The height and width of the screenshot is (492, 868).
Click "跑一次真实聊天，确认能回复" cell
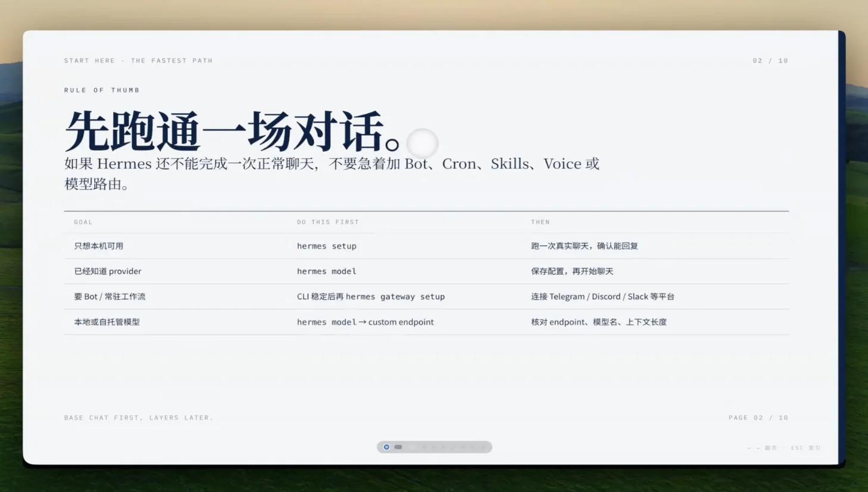pos(585,246)
